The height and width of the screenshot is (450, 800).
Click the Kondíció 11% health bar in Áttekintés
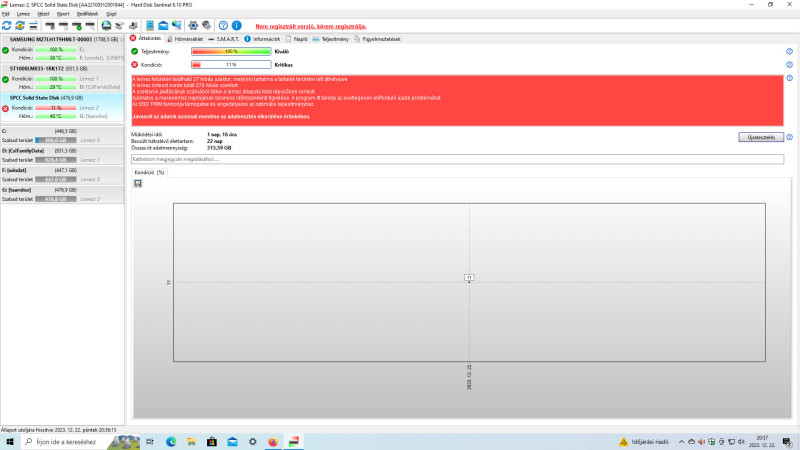pyautogui.click(x=231, y=65)
